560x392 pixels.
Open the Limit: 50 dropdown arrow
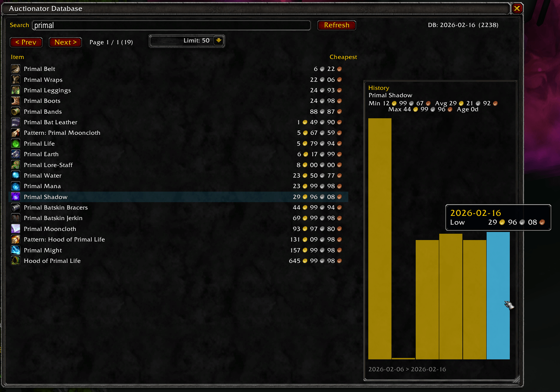[x=218, y=41]
